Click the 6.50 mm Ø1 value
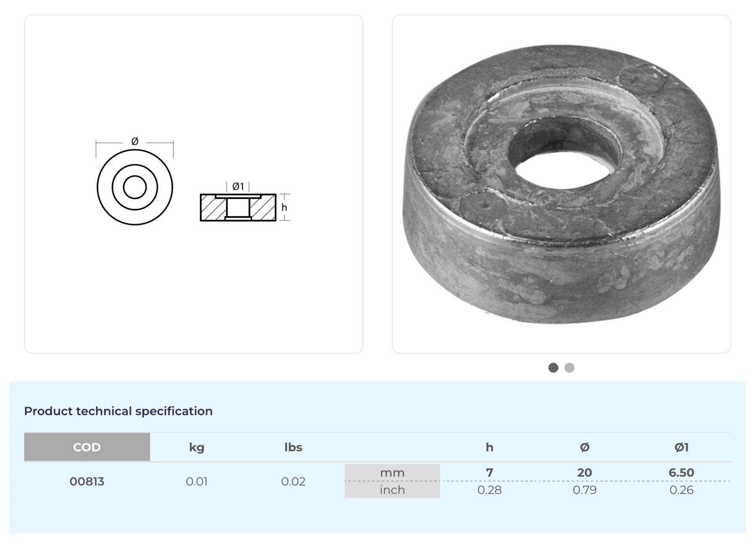 pos(681,473)
